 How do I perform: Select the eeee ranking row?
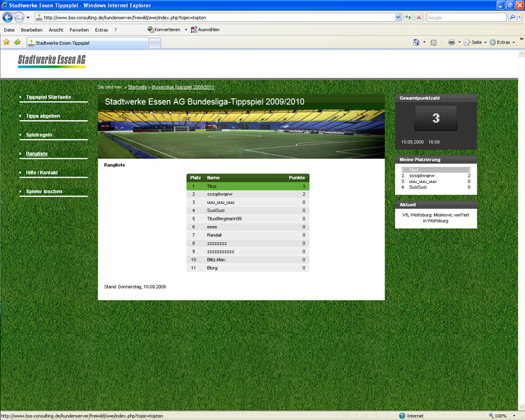248,227
